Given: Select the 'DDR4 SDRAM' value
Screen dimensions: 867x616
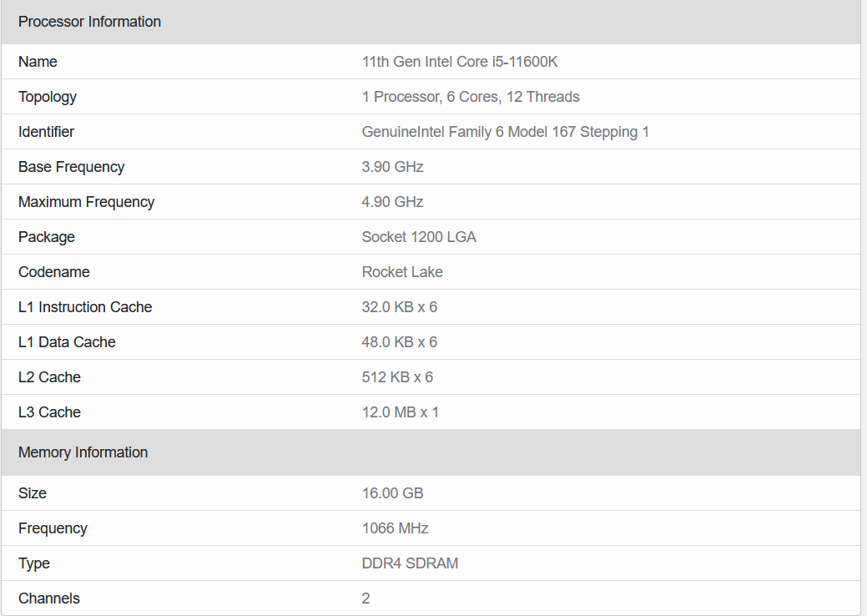Looking at the screenshot, I should tap(411, 563).
